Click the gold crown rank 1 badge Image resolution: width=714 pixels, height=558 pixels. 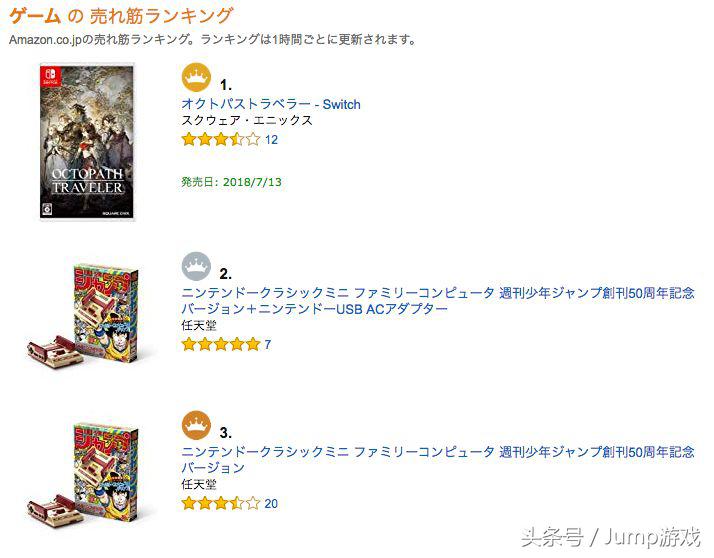pos(196,79)
